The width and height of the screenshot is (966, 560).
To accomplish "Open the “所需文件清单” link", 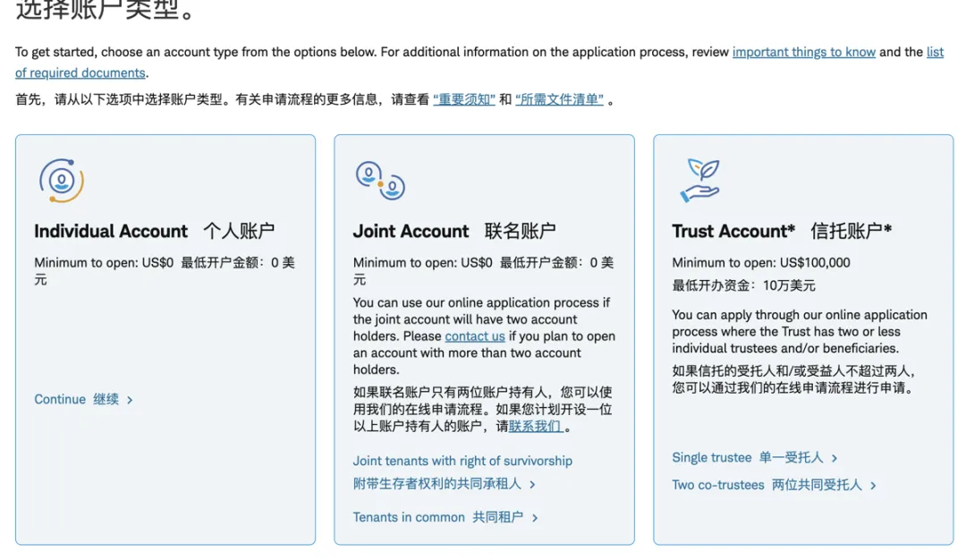I will click(x=559, y=99).
